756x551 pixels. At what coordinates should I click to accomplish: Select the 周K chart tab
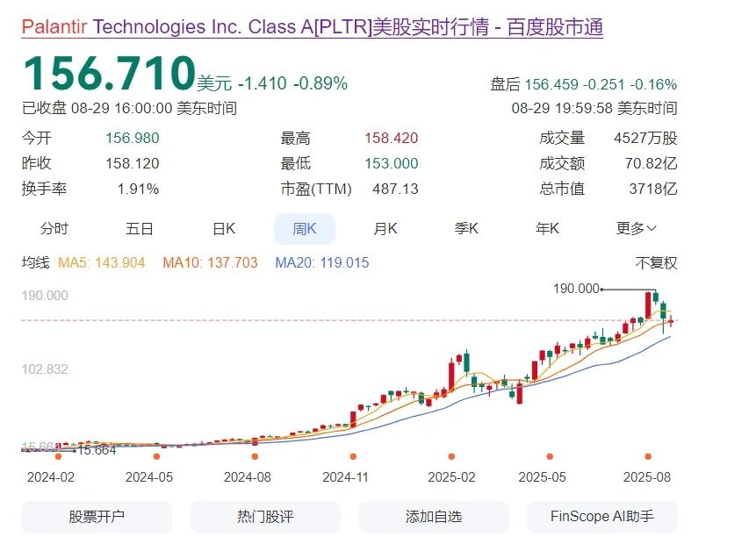pos(304,229)
